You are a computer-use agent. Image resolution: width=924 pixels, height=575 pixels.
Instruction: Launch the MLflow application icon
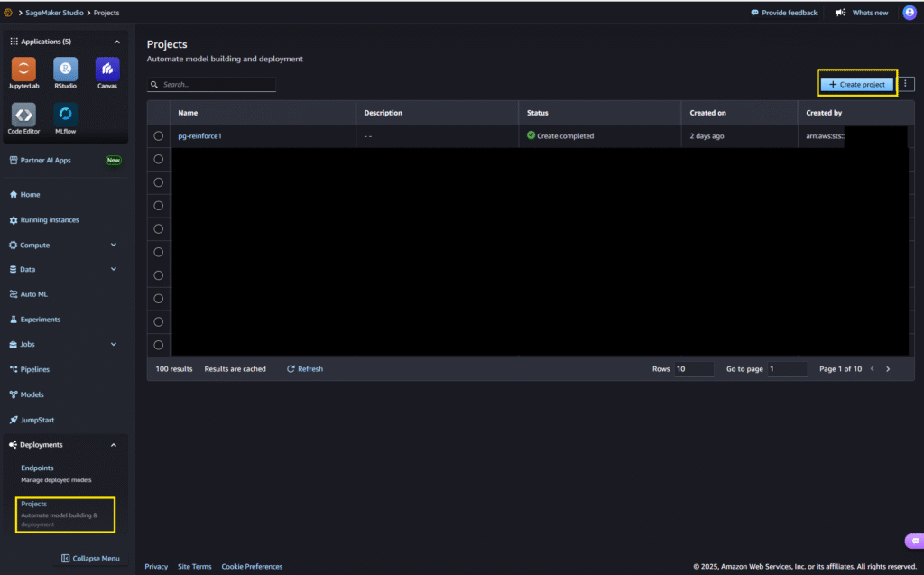coord(65,114)
